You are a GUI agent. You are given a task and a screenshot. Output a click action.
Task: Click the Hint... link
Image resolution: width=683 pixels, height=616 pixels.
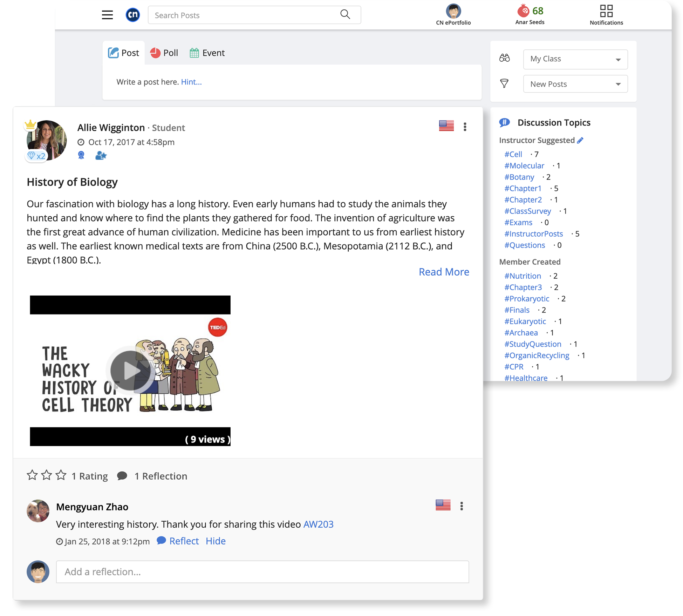(x=191, y=82)
